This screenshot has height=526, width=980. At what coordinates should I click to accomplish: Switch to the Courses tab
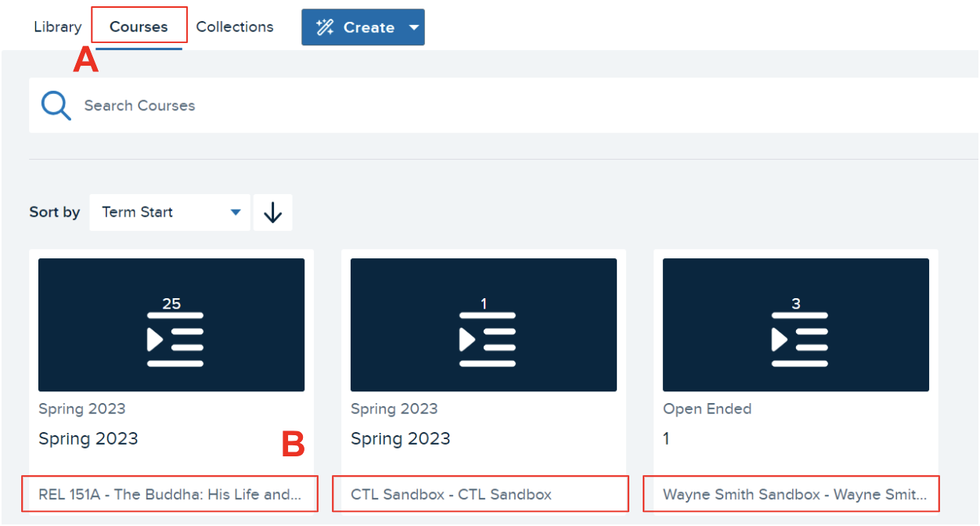click(139, 27)
